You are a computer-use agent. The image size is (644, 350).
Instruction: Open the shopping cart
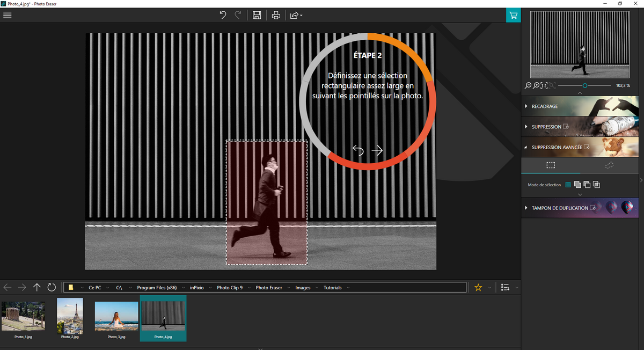pos(514,15)
